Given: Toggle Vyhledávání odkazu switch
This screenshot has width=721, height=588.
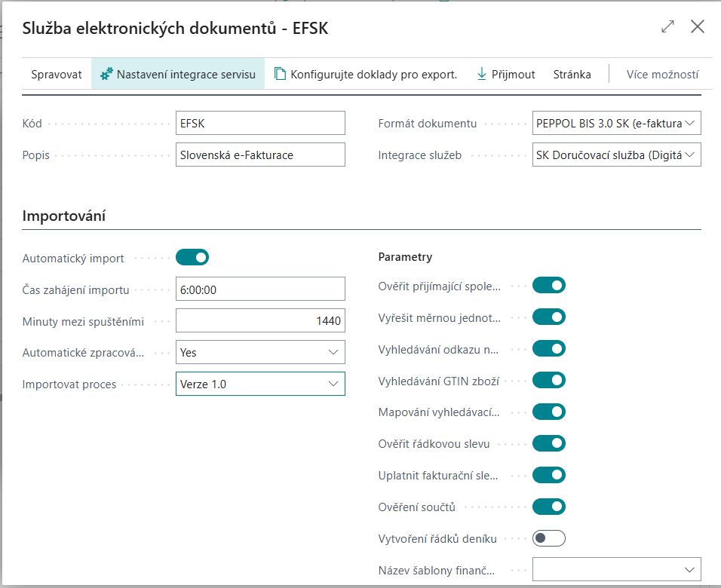Looking at the screenshot, I should (x=549, y=349).
